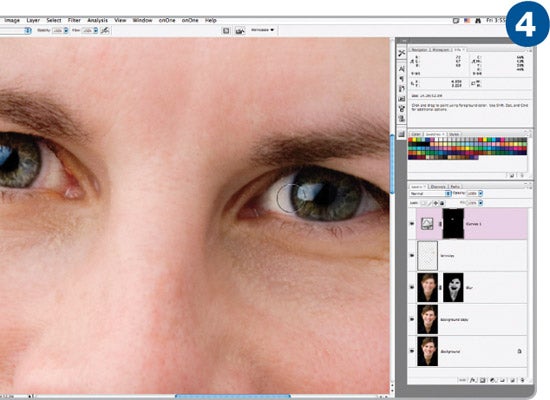The image size is (550, 400).
Task: Open the Character panel dock icon
Action: 402,69
